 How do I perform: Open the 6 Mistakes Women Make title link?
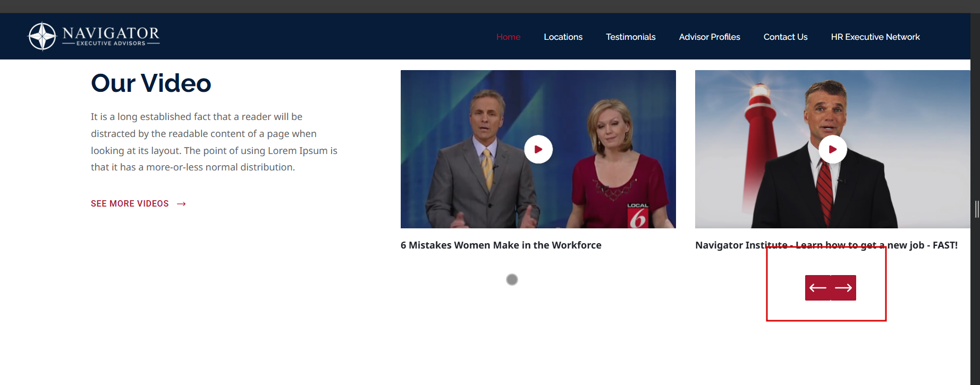point(501,245)
